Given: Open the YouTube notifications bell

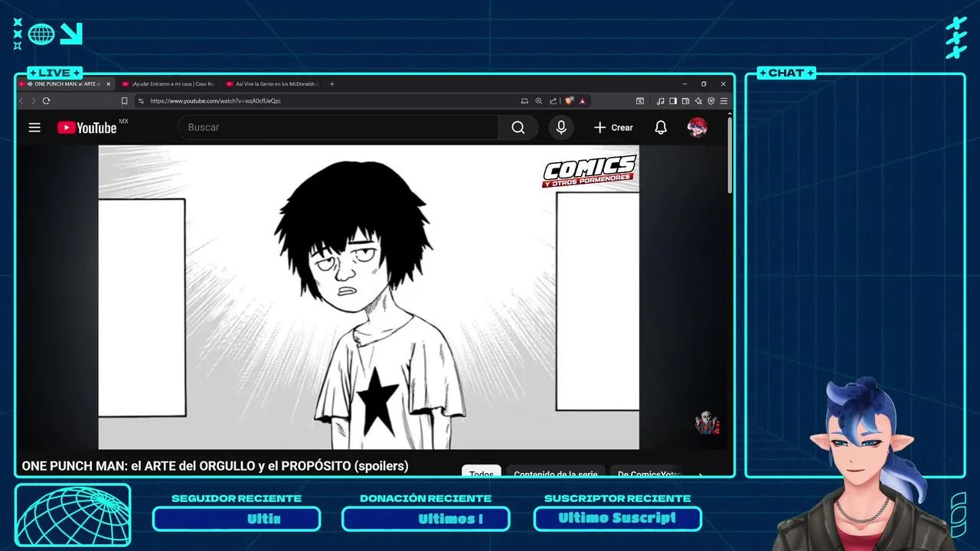Looking at the screenshot, I should [x=661, y=128].
